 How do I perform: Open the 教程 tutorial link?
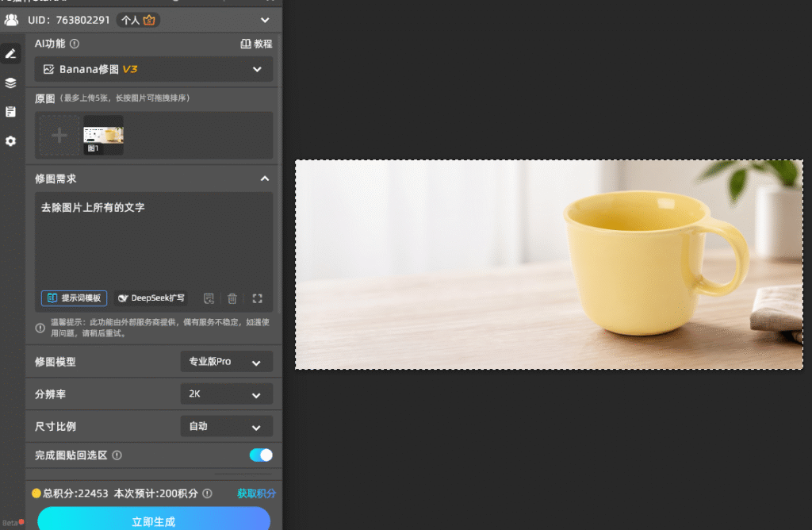(256, 44)
